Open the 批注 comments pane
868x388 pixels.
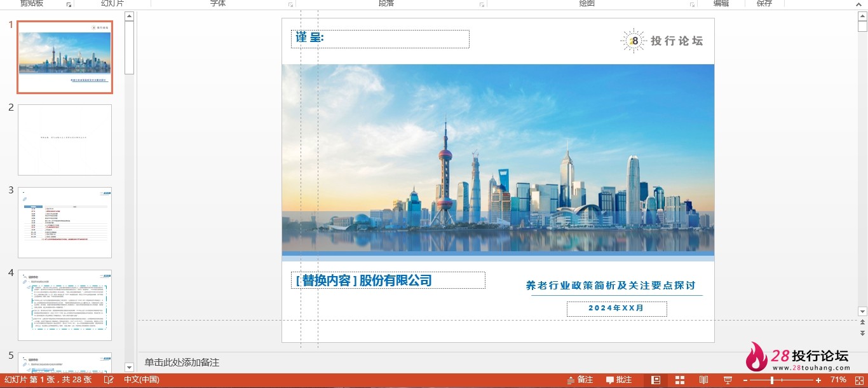point(619,380)
